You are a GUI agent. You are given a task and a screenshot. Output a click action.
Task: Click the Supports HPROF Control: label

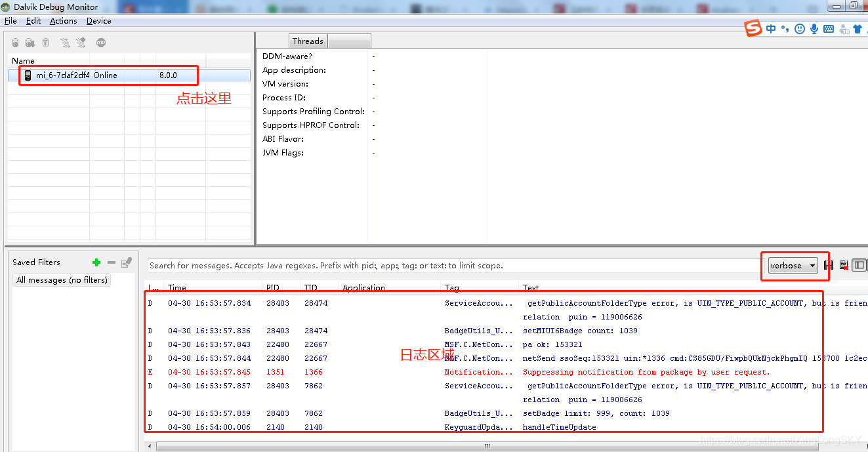(311, 125)
